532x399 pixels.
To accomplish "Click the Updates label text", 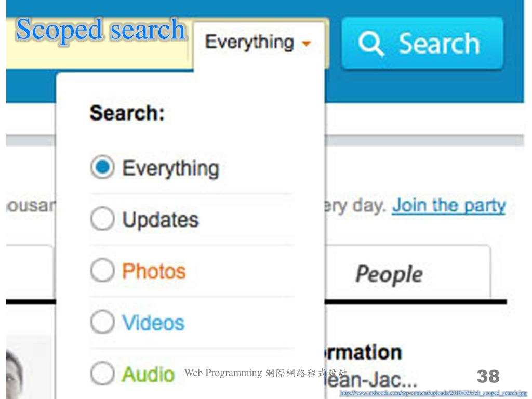I will [x=161, y=220].
